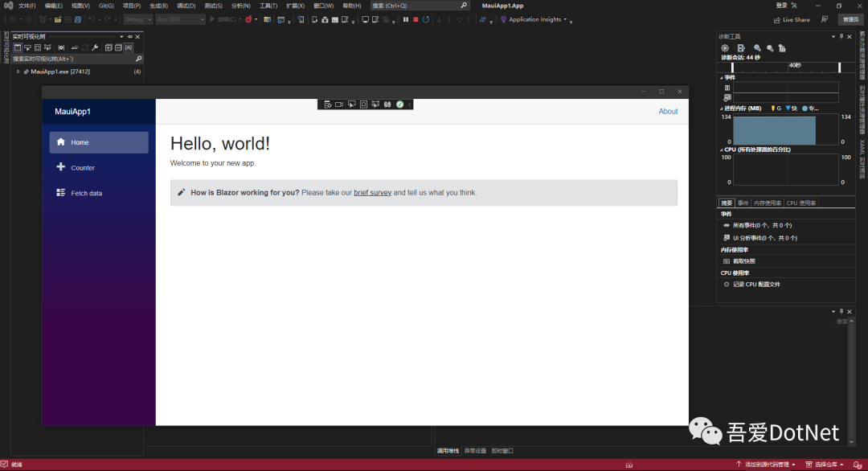The width and height of the screenshot is (868, 471).
Task: Toggle the first button in Live Visual Tree toolbar
Action: coord(18,47)
